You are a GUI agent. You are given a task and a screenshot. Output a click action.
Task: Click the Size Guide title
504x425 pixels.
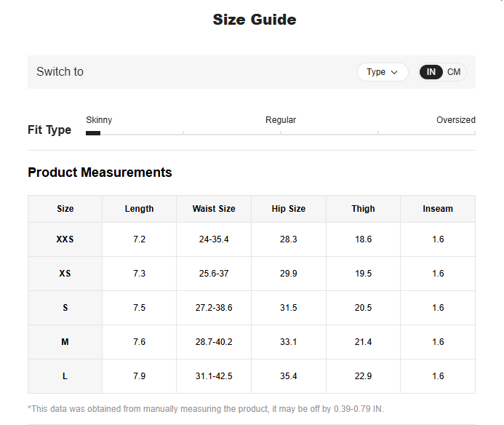(254, 20)
